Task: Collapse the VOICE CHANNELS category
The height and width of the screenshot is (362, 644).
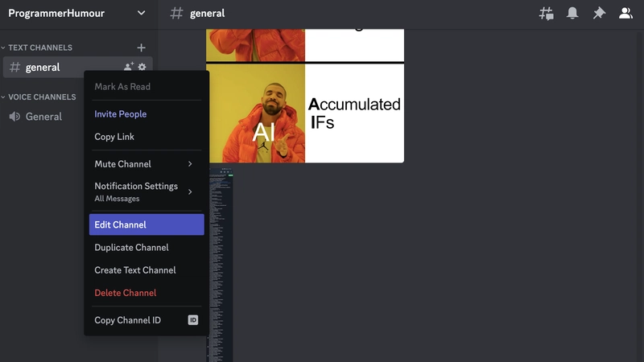Action: coord(39,97)
